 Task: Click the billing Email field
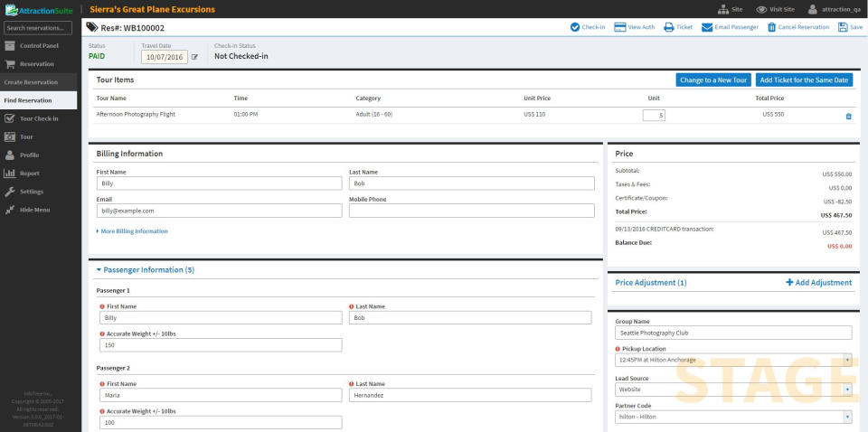[x=219, y=211]
